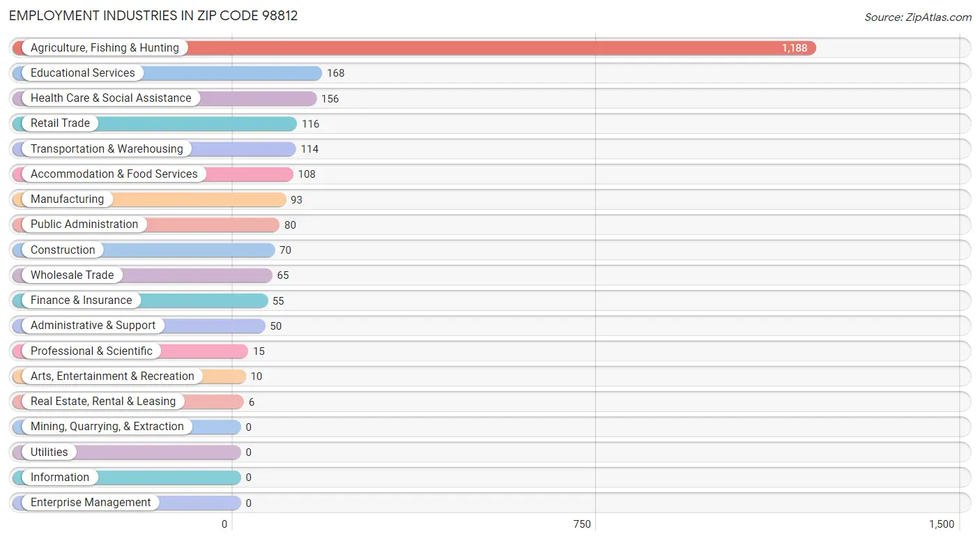Click the 'Finance & Insurance' label

tap(81, 300)
